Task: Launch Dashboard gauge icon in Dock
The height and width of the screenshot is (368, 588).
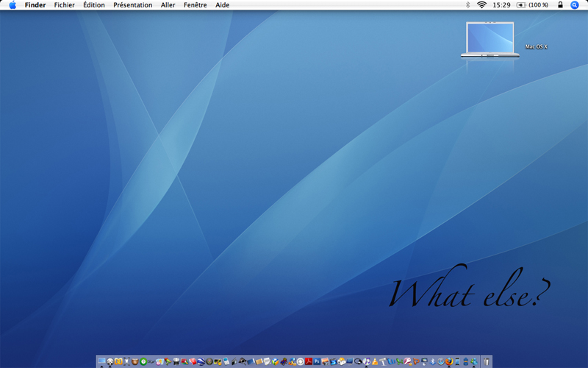Action: 110,361
